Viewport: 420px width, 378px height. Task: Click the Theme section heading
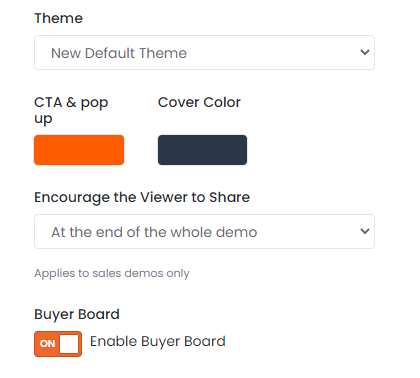pos(58,18)
